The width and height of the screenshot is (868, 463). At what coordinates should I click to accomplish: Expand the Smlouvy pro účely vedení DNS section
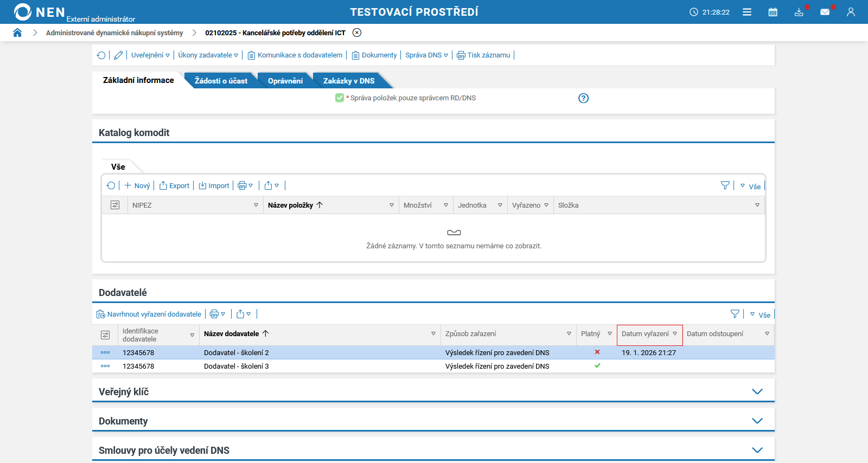tap(757, 450)
